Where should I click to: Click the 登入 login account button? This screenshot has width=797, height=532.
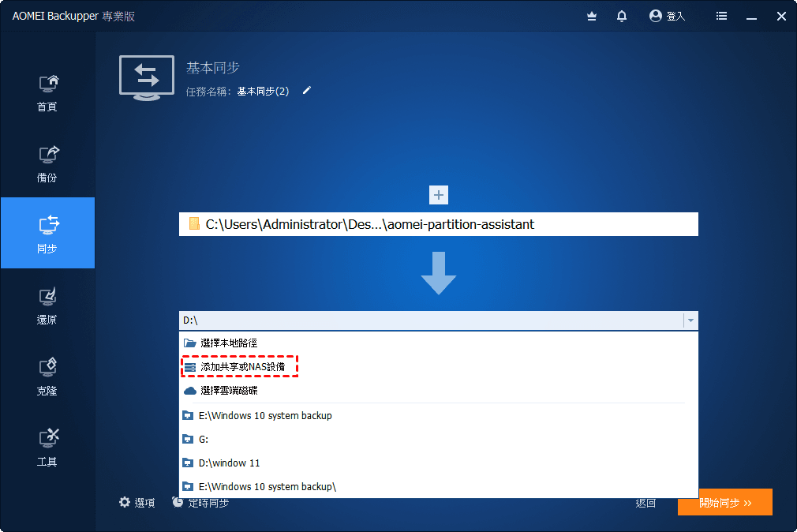(668, 17)
